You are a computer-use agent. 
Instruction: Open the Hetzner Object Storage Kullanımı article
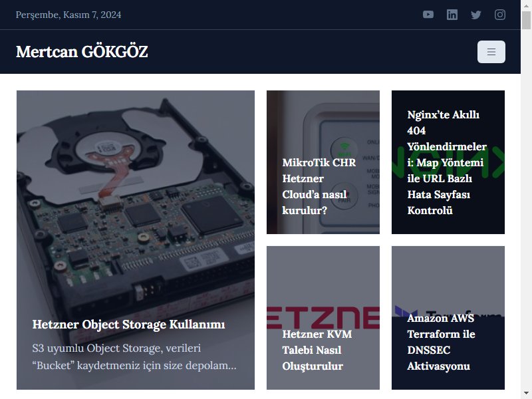coord(128,324)
